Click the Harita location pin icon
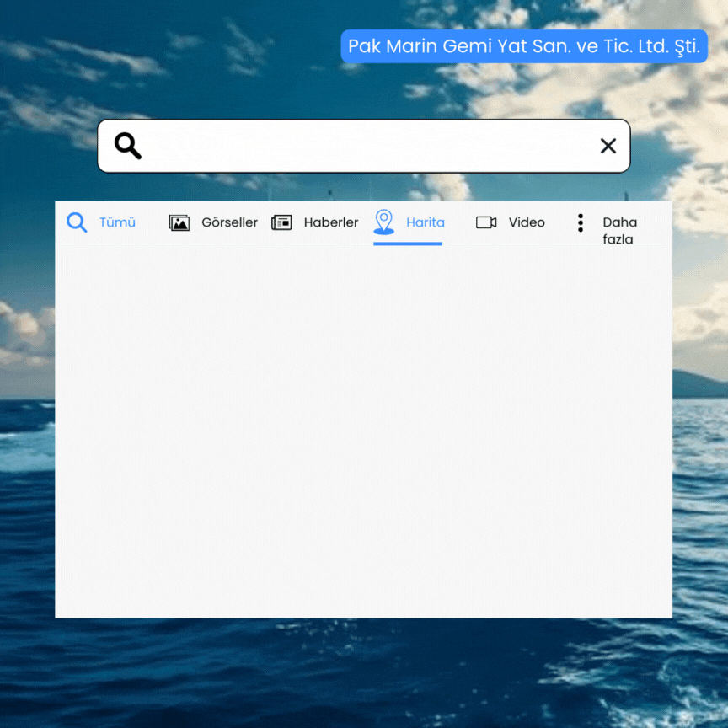728x728 pixels. point(383,221)
